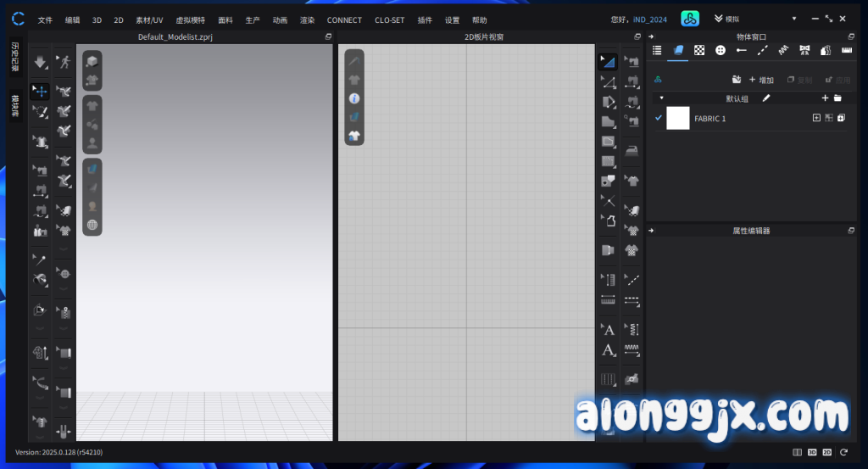
Task: Toggle the 2D window layout button
Action: click(x=827, y=453)
